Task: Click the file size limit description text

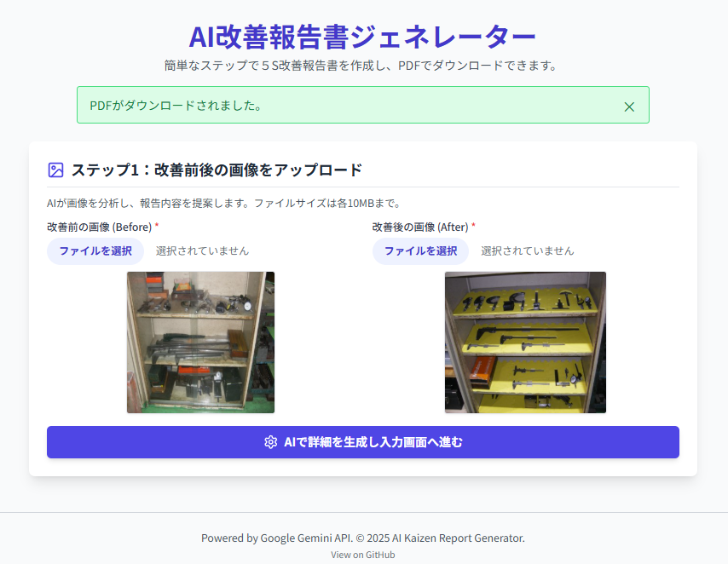Action: click(224, 203)
